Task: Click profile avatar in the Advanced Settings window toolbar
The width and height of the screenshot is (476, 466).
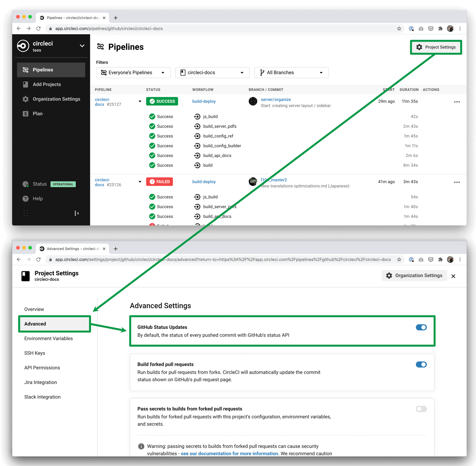Action: pos(450,260)
